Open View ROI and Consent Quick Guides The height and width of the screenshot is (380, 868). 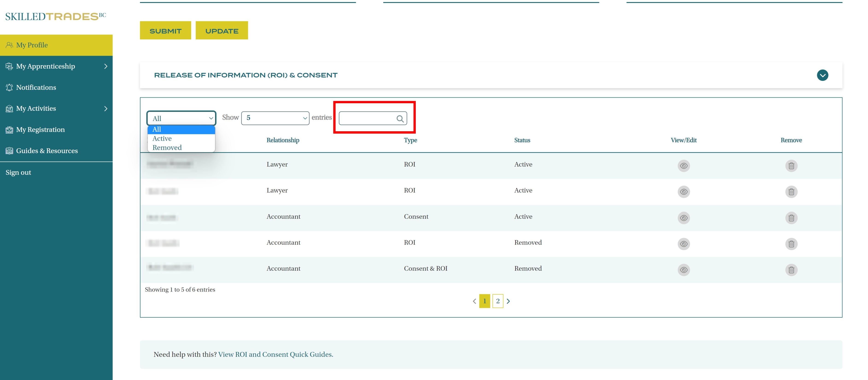pos(275,354)
